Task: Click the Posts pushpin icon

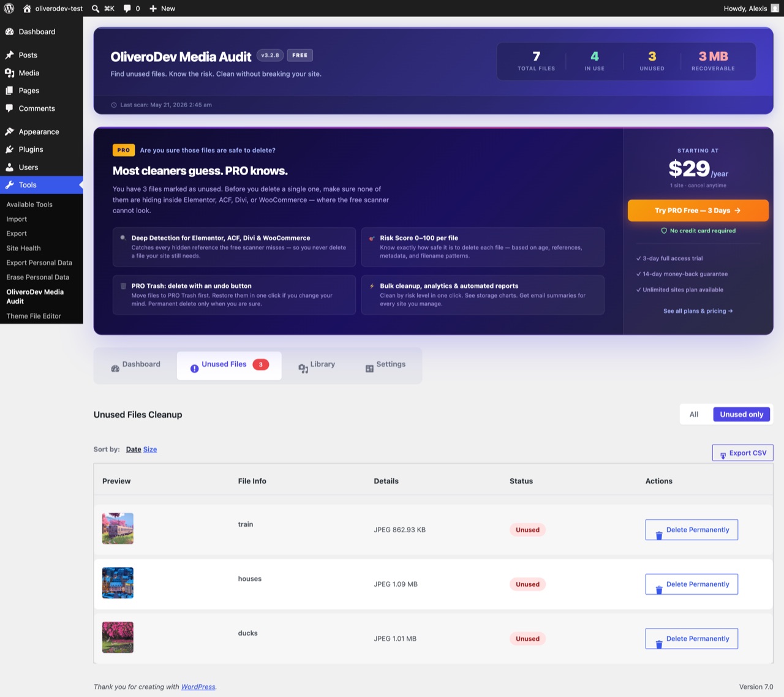Action: point(9,55)
